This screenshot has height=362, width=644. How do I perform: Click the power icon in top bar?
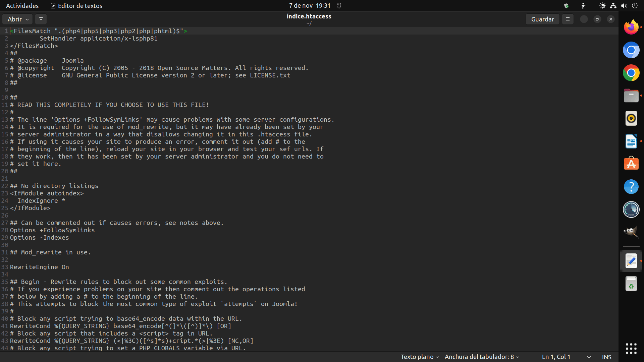pos(635,6)
